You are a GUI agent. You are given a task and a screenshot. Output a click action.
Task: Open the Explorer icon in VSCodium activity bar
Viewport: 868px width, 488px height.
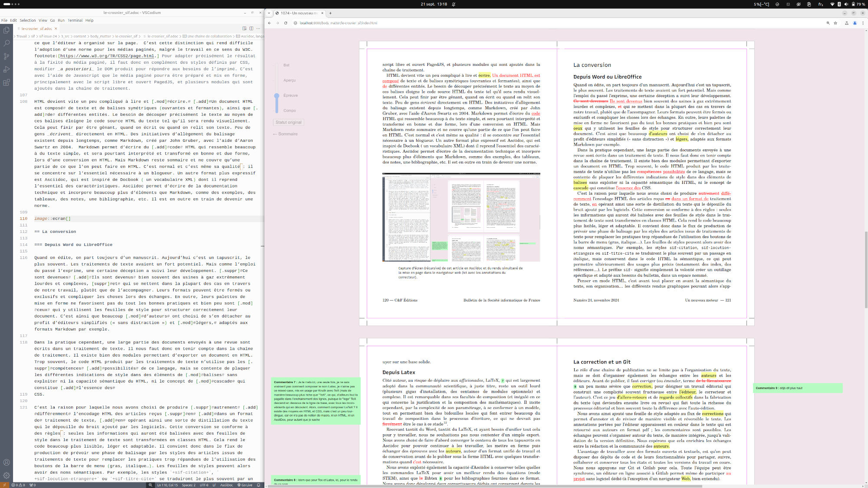(6, 30)
